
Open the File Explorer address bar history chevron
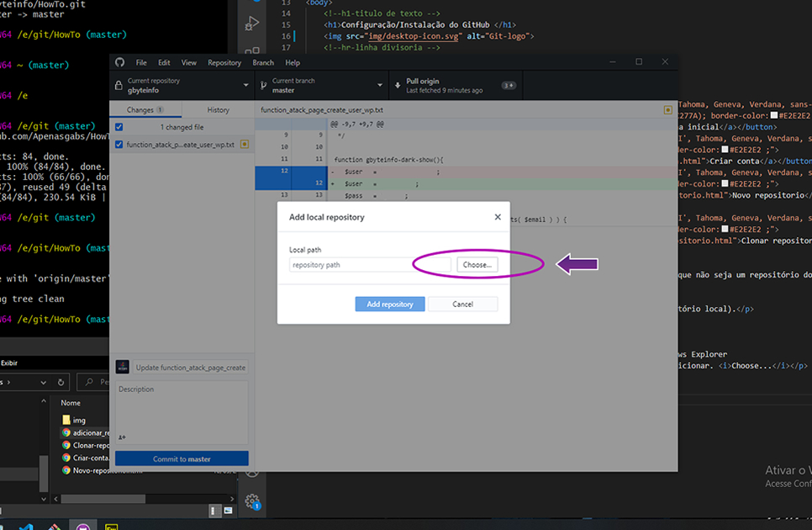[44, 382]
